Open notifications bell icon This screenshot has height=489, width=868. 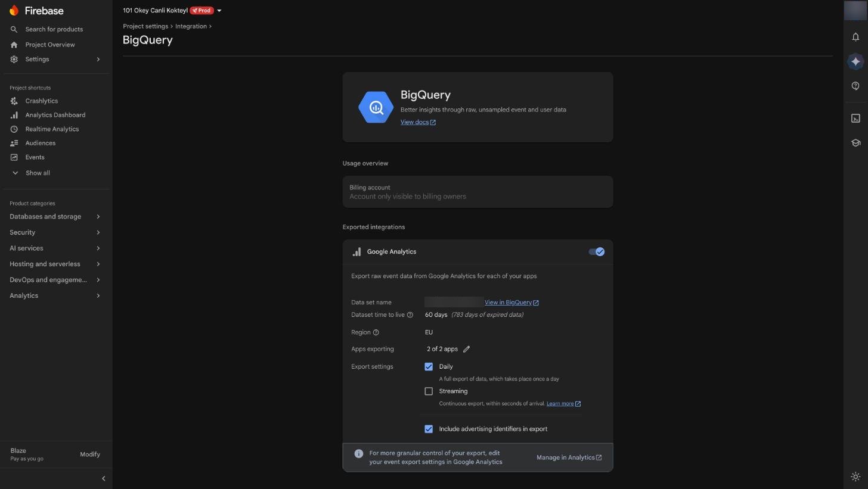click(x=855, y=37)
